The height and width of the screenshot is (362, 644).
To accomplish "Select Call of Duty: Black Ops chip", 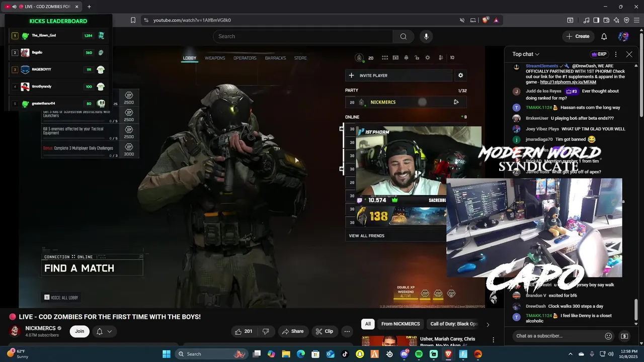I will tap(454, 324).
